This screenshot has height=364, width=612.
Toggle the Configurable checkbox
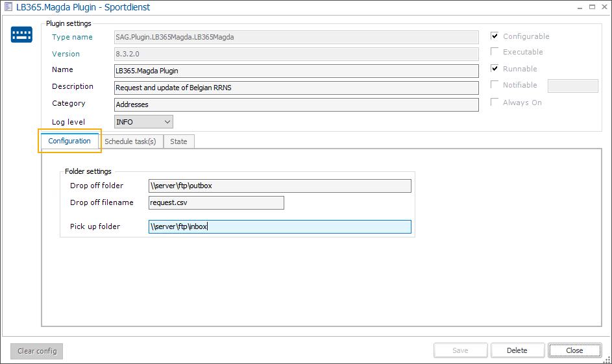[495, 36]
